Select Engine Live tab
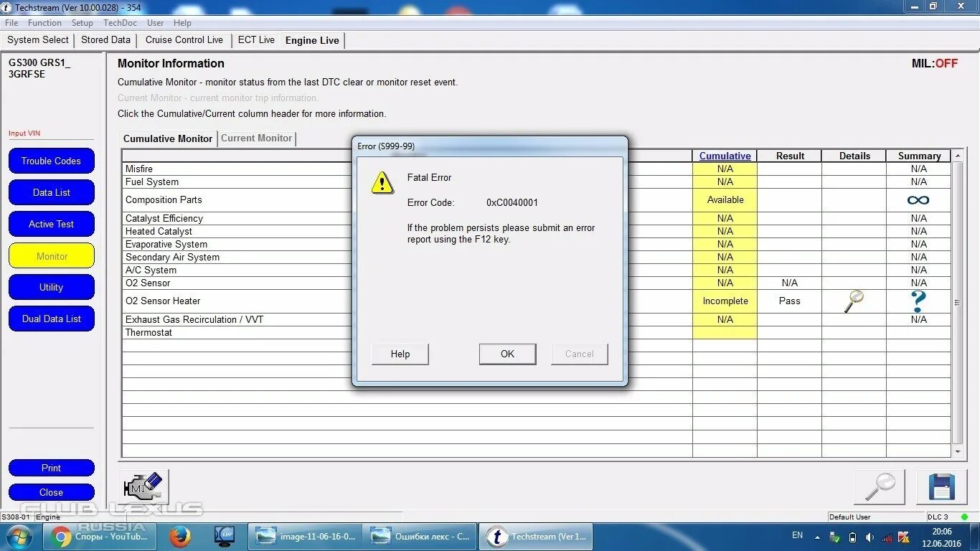The height and width of the screenshot is (551, 980). pos(312,40)
